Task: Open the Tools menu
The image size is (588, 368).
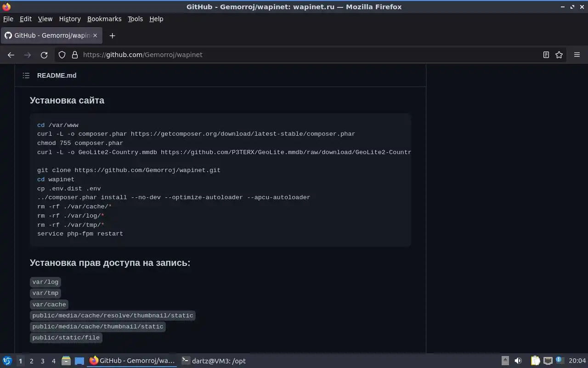Action: [135, 19]
